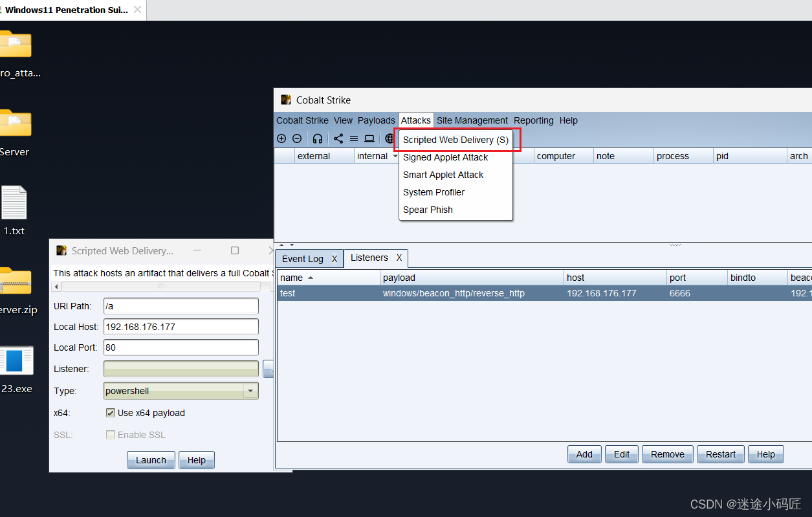Open the Site Management menu
The image size is (812, 517).
click(472, 120)
